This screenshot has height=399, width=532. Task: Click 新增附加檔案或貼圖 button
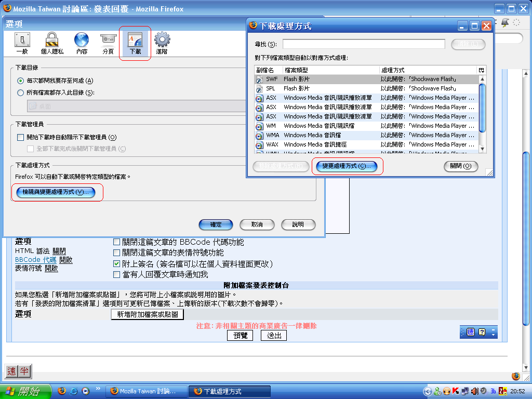click(147, 314)
